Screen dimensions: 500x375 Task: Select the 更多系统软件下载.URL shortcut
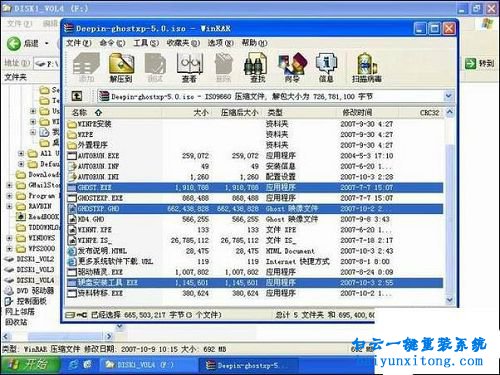click(x=255, y=262)
